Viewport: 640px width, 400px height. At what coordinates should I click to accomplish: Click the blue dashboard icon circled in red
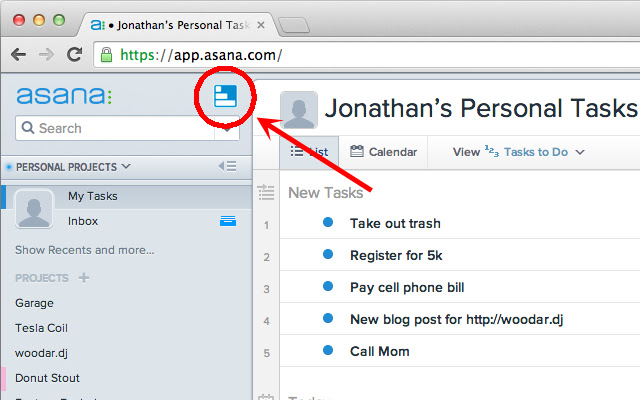pyautogui.click(x=225, y=96)
